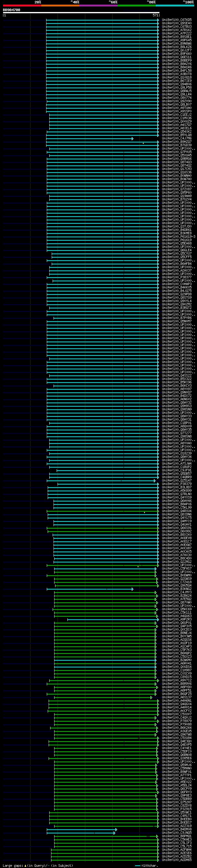This screenshot has width=197, height=868.
Task: Select the UniRef100_A0CAX5 label
Action: (177, 551)
